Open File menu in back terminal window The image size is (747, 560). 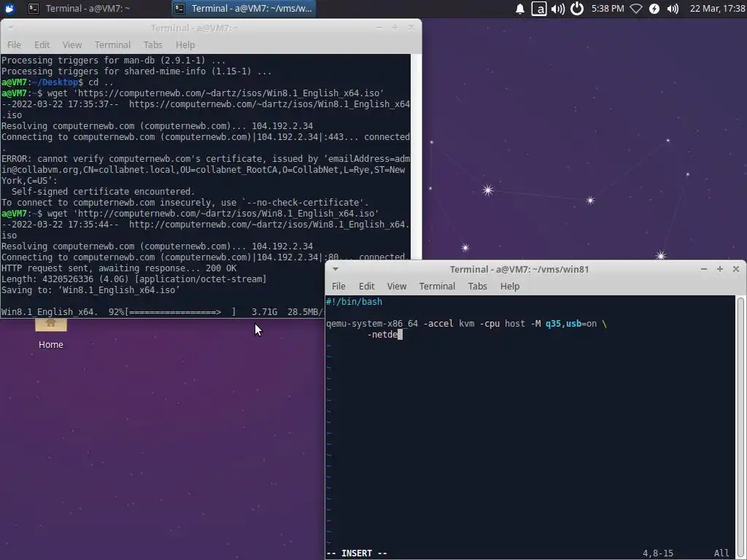click(x=14, y=44)
